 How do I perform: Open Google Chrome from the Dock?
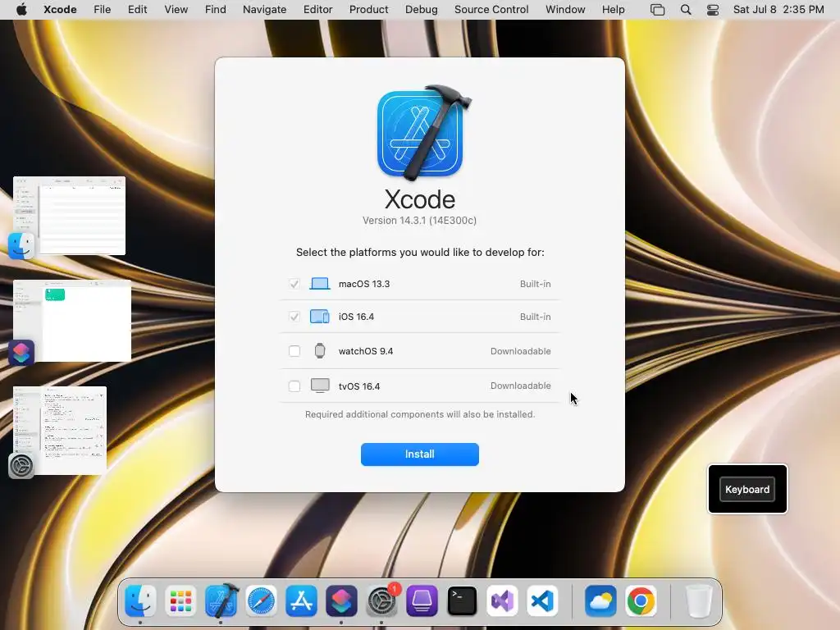pos(641,600)
